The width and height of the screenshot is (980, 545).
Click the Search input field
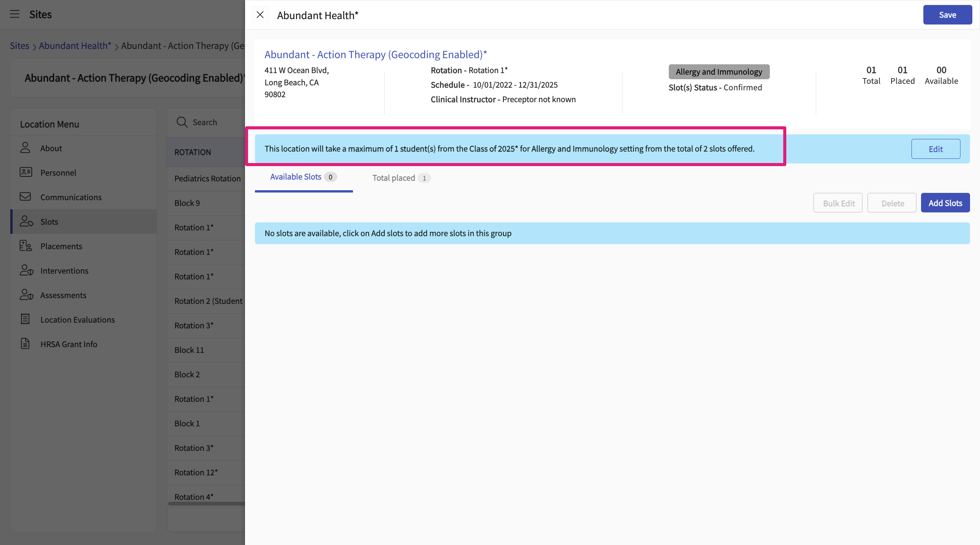pyautogui.click(x=216, y=122)
